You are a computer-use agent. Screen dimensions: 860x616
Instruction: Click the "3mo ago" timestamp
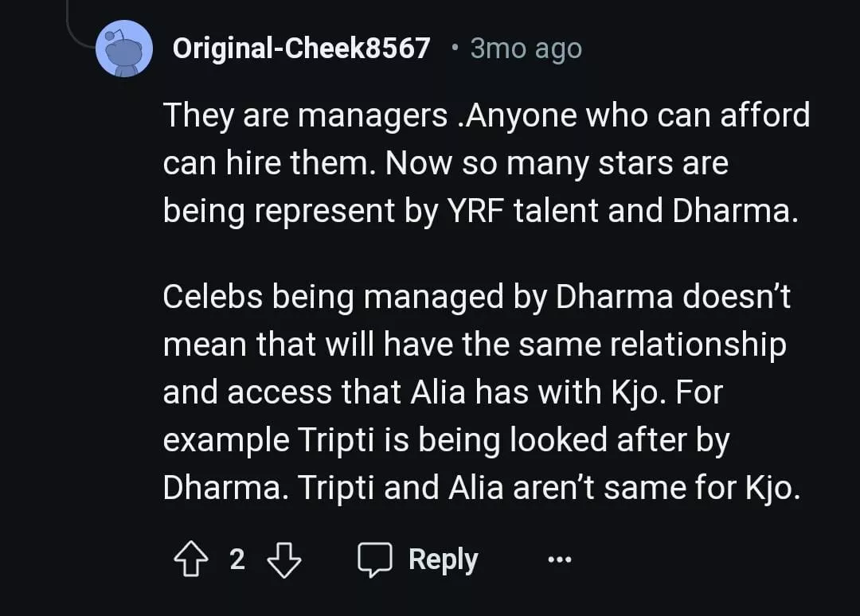(526, 49)
